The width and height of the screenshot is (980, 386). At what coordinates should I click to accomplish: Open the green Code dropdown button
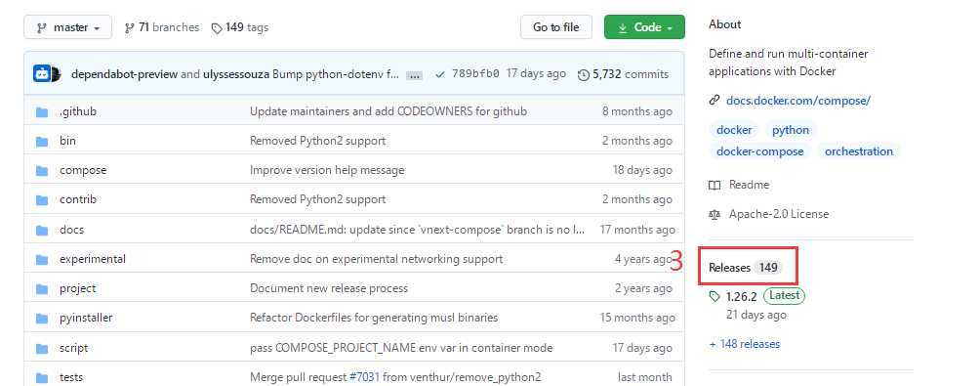tap(644, 27)
